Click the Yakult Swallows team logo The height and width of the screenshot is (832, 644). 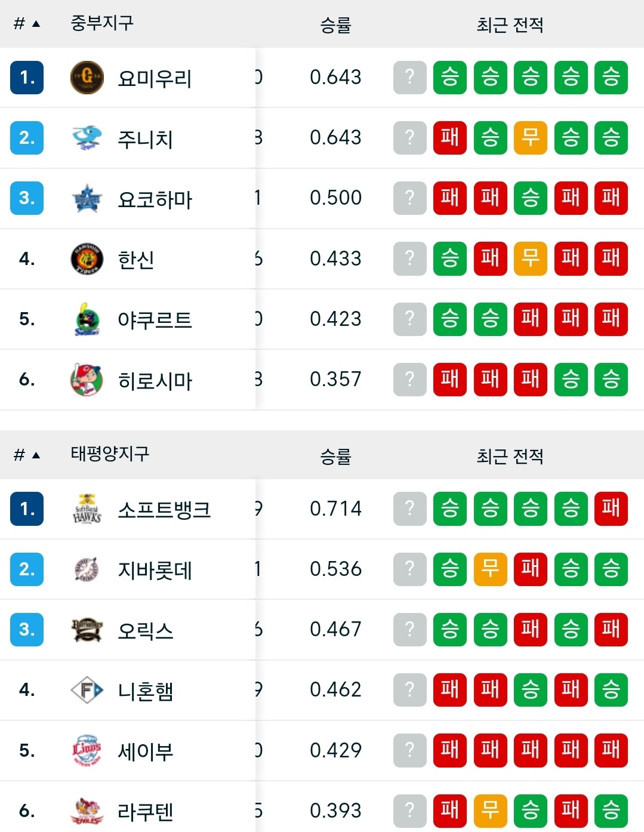tap(87, 319)
